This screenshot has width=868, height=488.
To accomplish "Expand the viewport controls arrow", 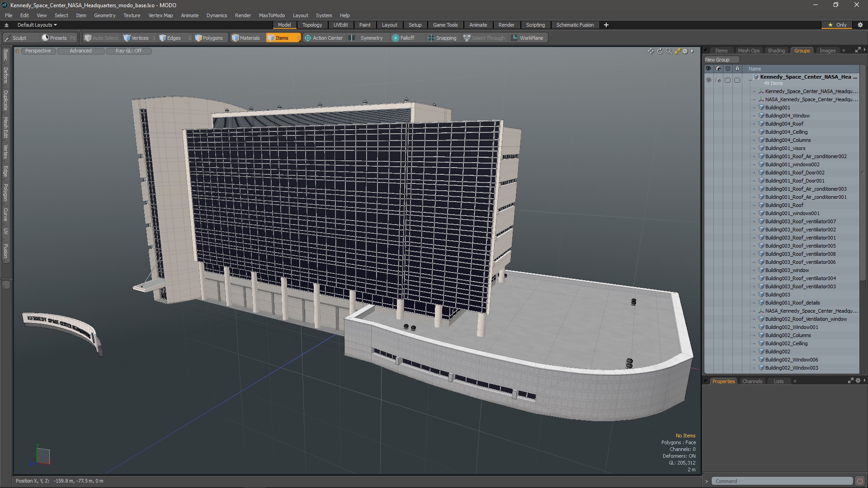I will click(692, 51).
